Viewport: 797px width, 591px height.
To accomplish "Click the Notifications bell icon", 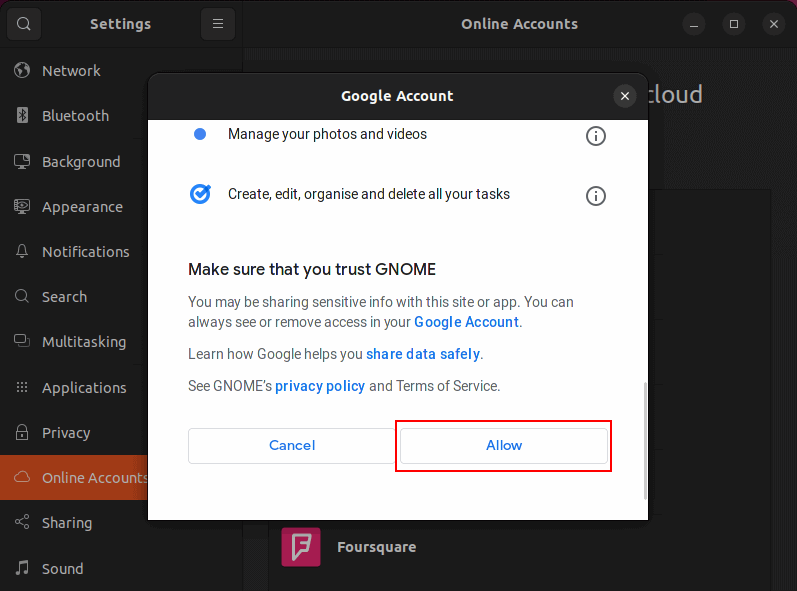I will pyautogui.click(x=22, y=251).
